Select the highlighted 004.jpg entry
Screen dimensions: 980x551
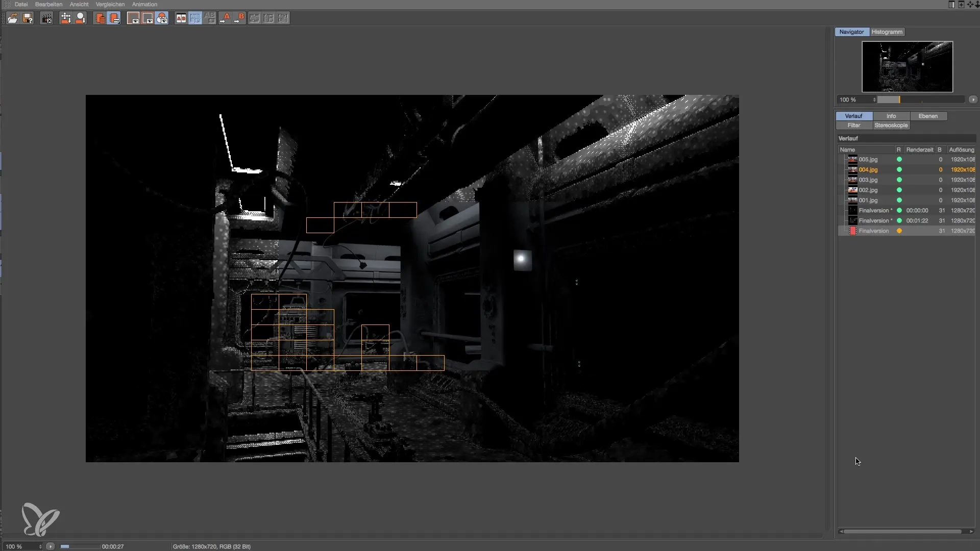click(x=907, y=170)
